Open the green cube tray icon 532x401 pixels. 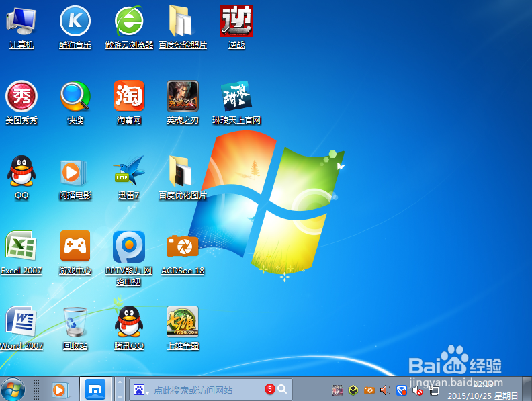(x=353, y=390)
